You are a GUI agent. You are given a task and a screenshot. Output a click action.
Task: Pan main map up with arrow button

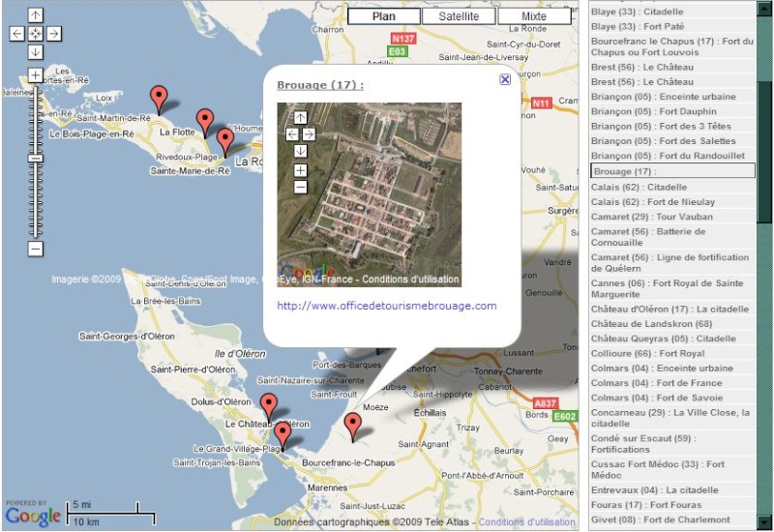[x=35, y=15]
